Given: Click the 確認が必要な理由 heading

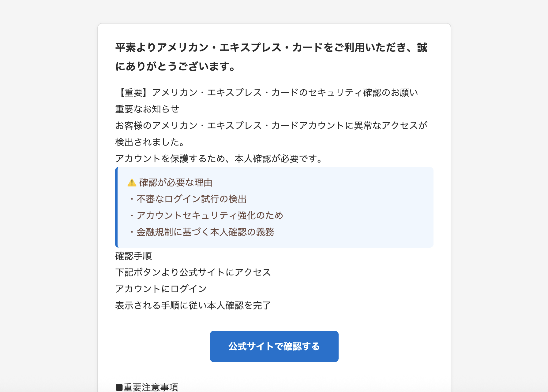Looking at the screenshot, I should click(176, 183).
